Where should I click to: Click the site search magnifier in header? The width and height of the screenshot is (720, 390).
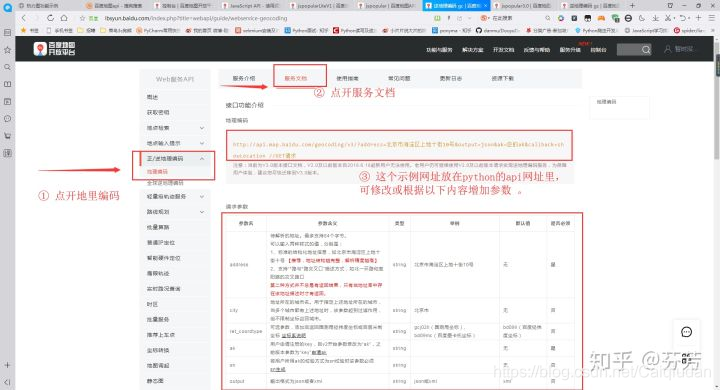coord(646,50)
